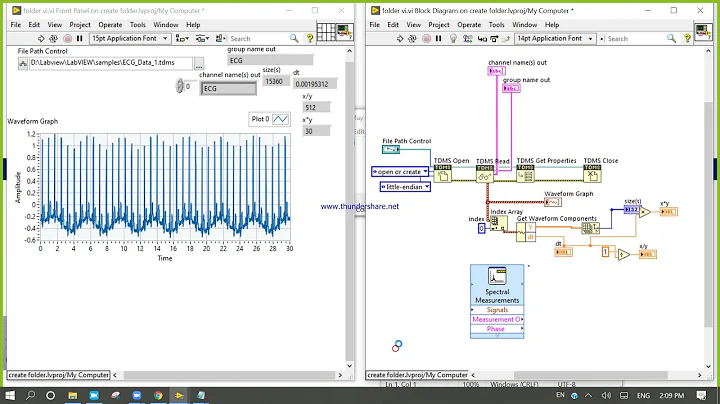The width and height of the screenshot is (720, 404).
Task: Run the VI from Front Panel toolbar
Action: (x=41, y=39)
